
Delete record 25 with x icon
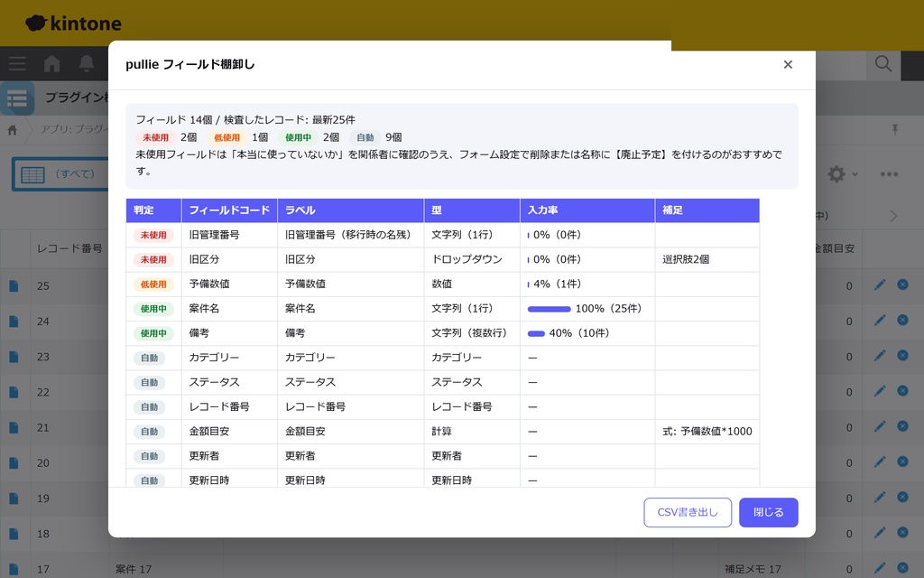902,284
